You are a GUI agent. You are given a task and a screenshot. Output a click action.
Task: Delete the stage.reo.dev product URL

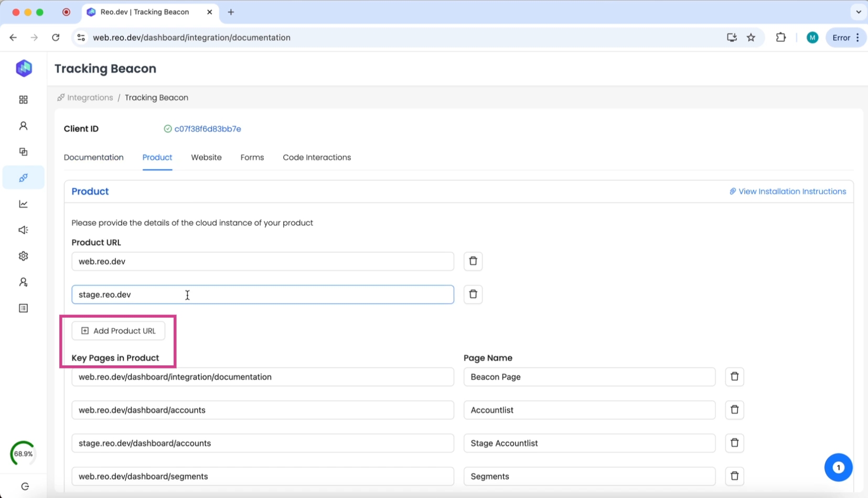pyautogui.click(x=473, y=295)
